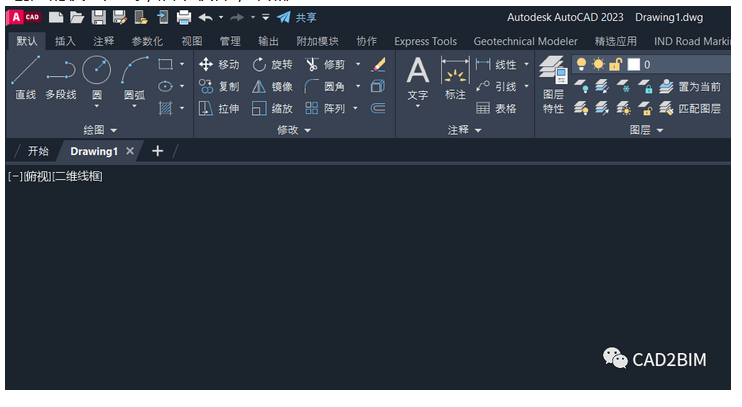Click Match Layer (匹配图层) button
The width and height of the screenshot is (742, 407).
click(x=690, y=109)
